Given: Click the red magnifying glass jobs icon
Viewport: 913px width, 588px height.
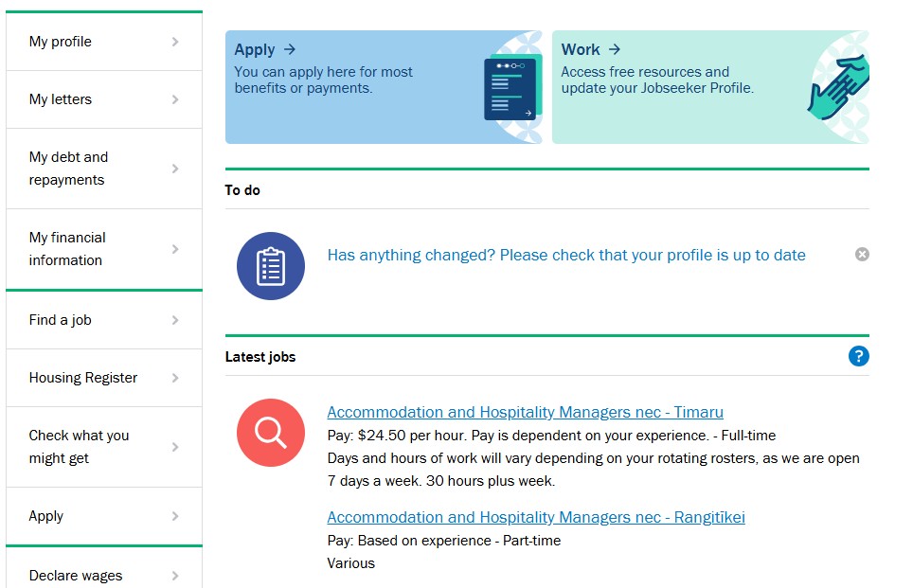Looking at the screenshot, I should pyautogui.click(x=271, y=433).
